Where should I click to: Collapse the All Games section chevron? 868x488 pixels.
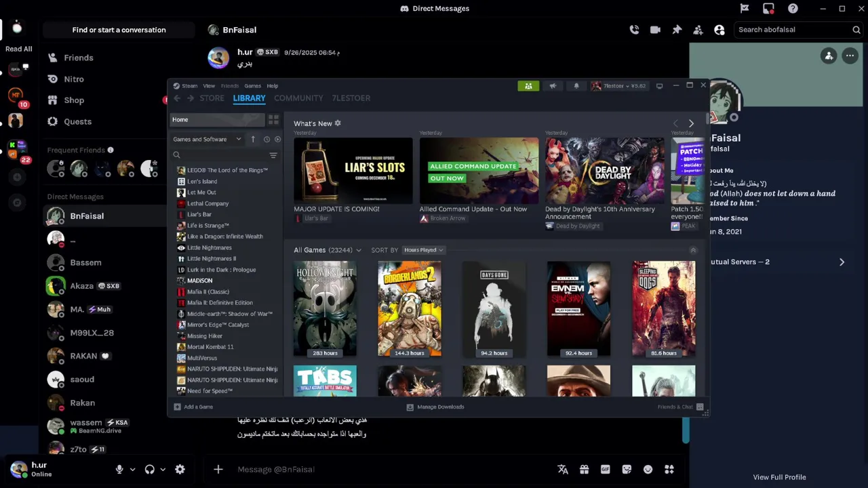click(693, 250)
